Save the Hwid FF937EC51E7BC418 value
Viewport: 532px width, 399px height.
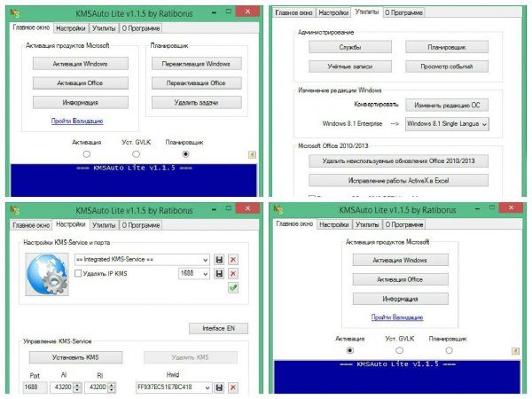coord(219,387)
